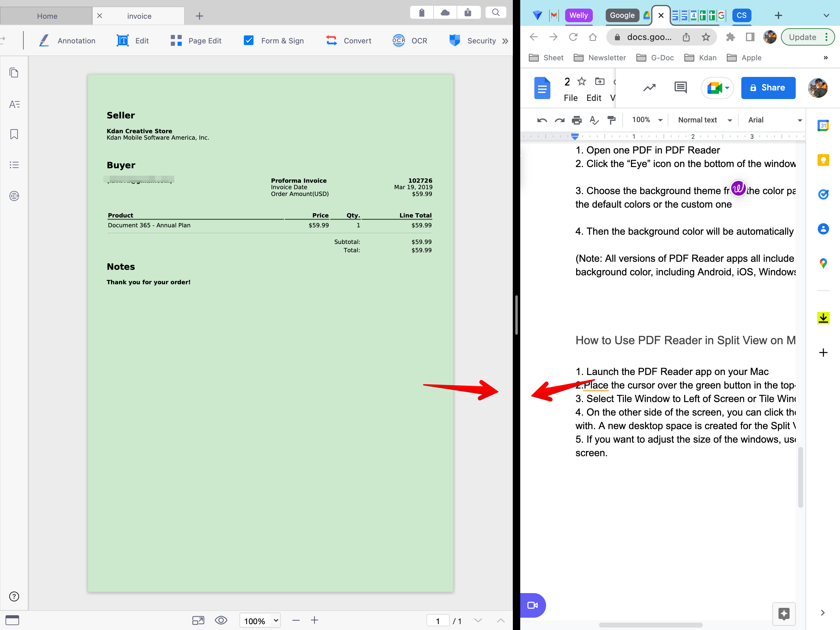Open the zoom percentage dropdown in PDF Reader
The image size is (840, 630).
[x=260, y=620]
